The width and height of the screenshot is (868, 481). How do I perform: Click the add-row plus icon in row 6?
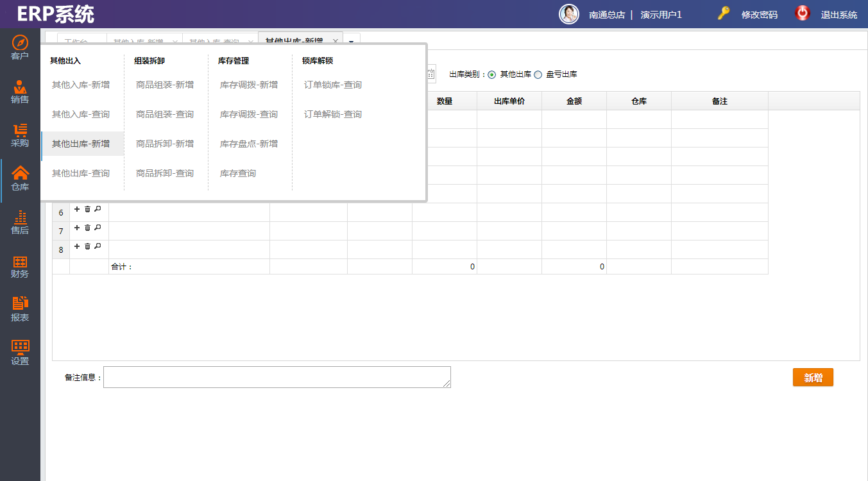coord(78,209)
